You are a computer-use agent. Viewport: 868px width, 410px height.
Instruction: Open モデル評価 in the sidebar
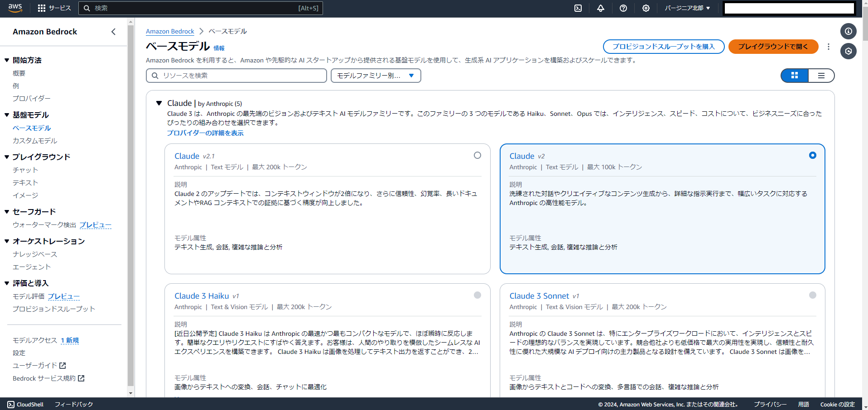tap(29, 296)
